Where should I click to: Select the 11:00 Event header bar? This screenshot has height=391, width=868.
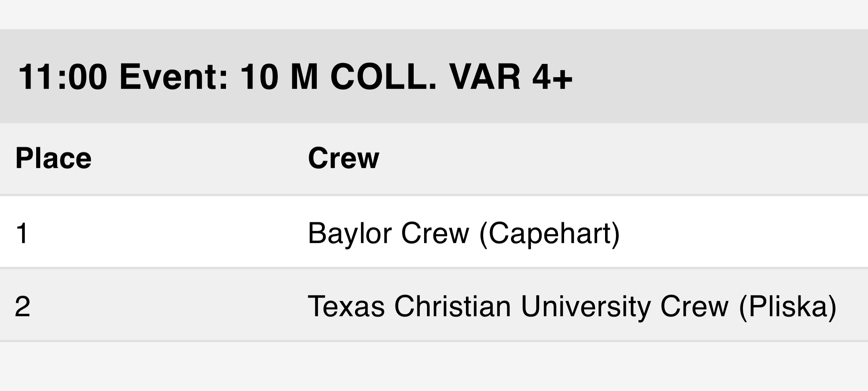click(x=434, y=76)
